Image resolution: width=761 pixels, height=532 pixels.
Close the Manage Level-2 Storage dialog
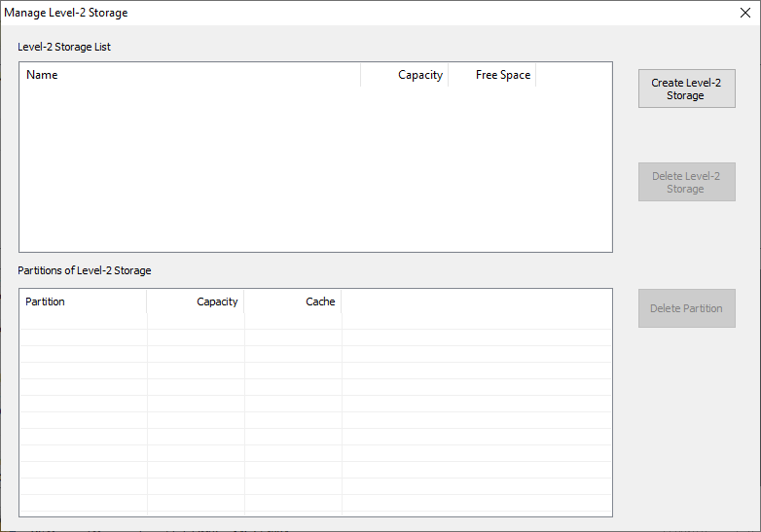tap(744, 13)
